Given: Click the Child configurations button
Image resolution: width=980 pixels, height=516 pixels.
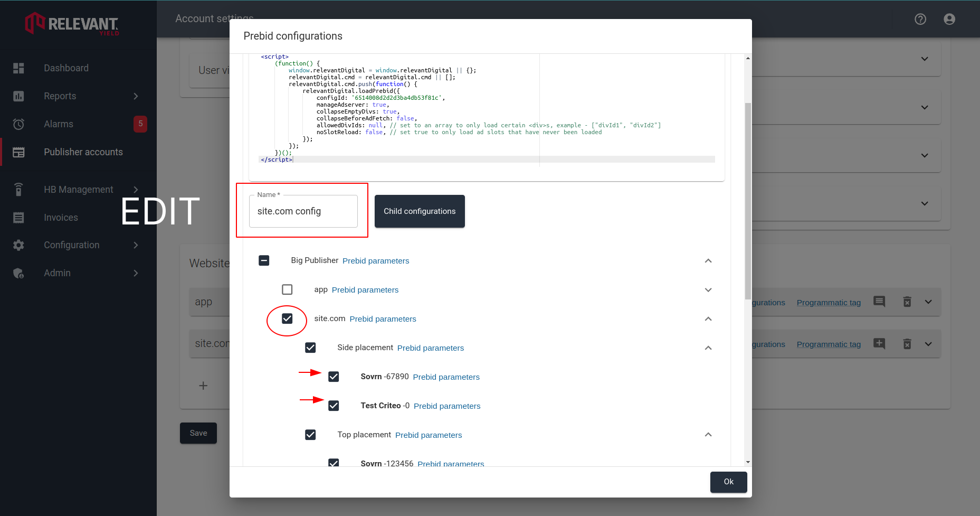Looking at the screenshot, I should pos(419,211).
